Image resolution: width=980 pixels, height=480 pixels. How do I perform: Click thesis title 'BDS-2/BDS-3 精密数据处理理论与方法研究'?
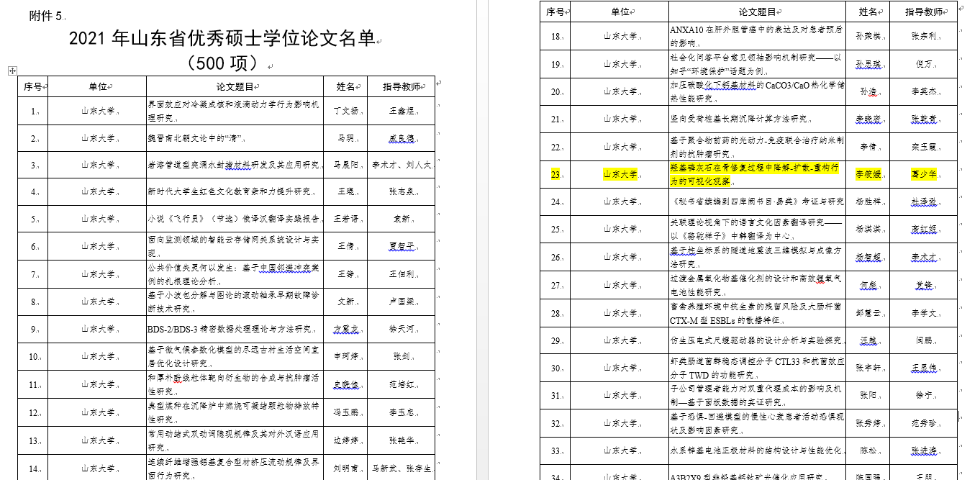pos(229,329)
